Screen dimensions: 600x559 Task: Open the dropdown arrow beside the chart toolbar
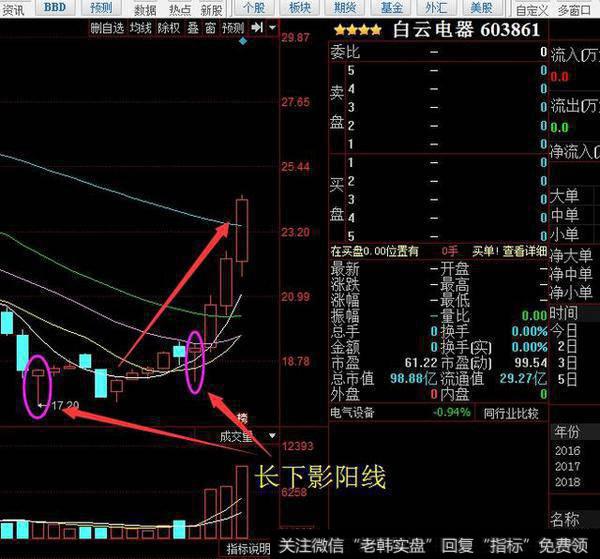272,28
